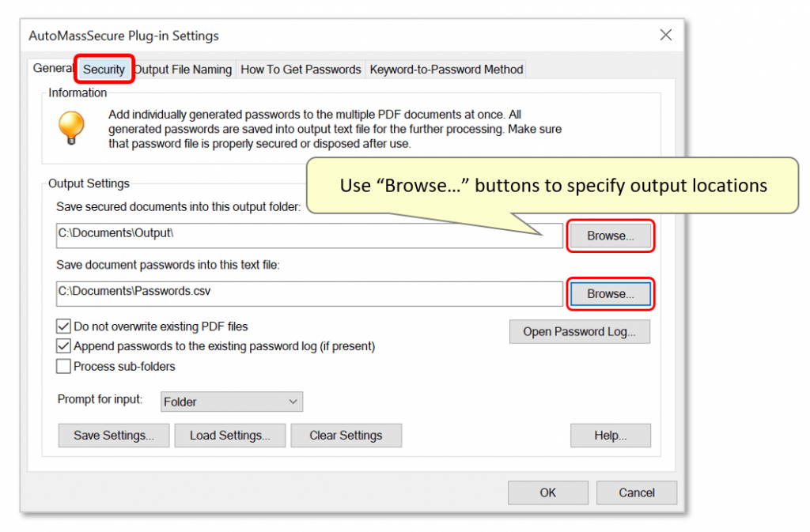
Task: Click the 'Save secured documents into this output folder' label
Action: point(178,207)
